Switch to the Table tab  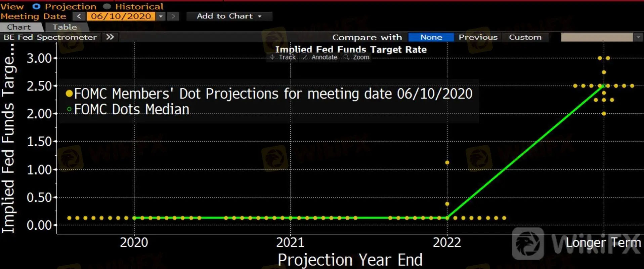(x=65, y=27)
